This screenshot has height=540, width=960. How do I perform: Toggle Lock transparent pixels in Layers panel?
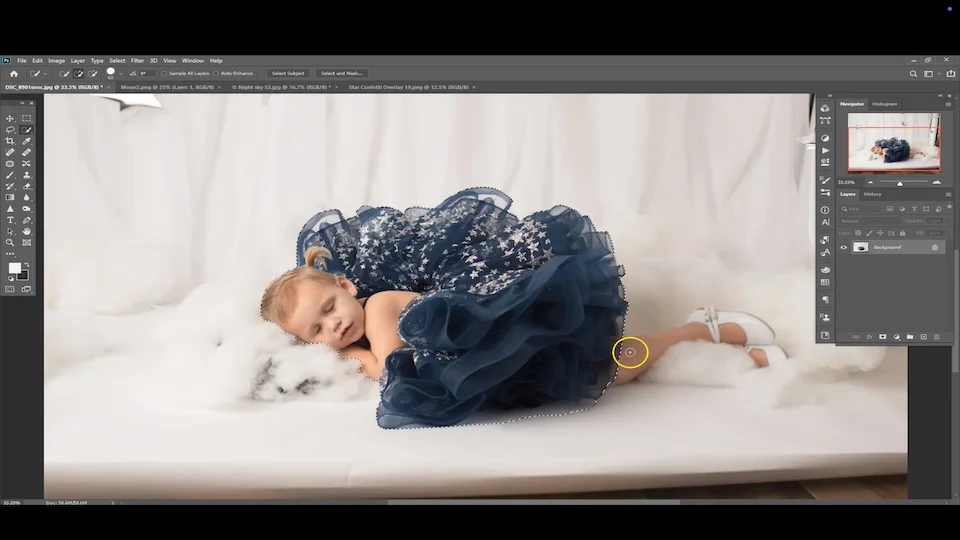pos(858,233)
